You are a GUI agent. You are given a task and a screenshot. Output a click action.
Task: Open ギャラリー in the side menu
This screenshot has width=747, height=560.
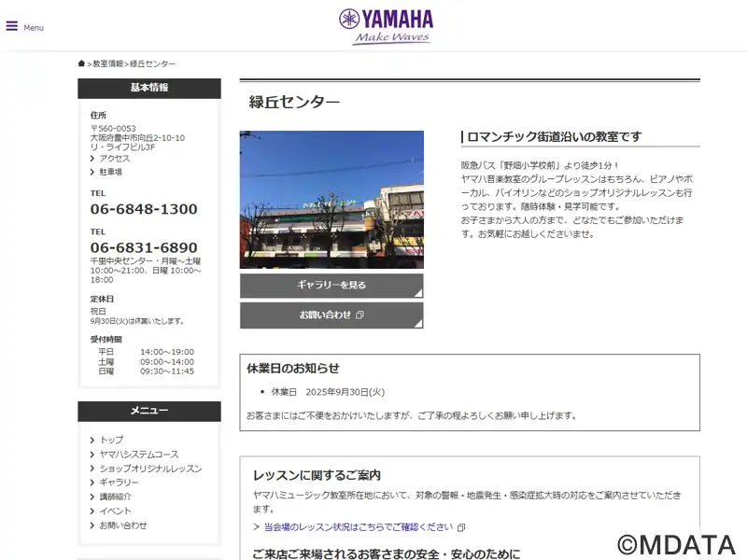coord(119,483)
